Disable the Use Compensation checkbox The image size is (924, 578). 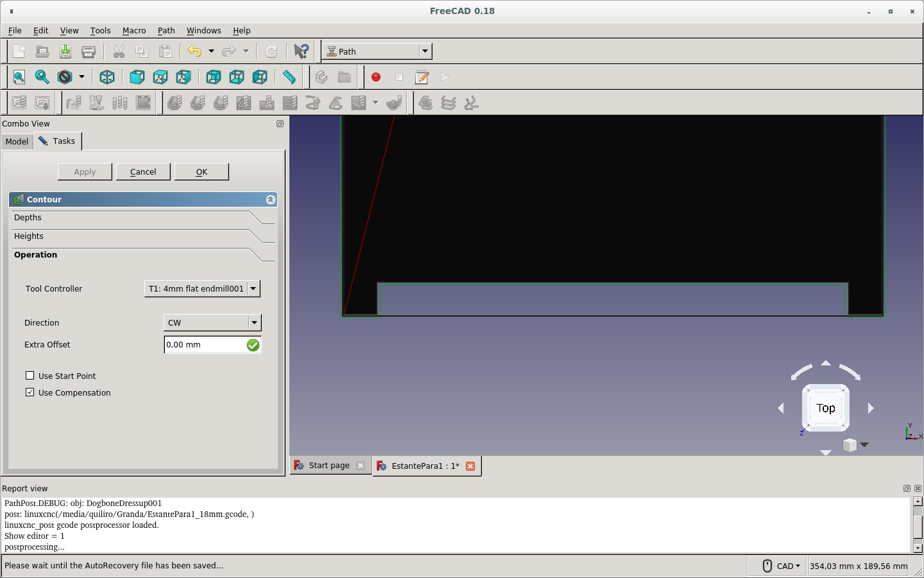(x=30, y=392)
